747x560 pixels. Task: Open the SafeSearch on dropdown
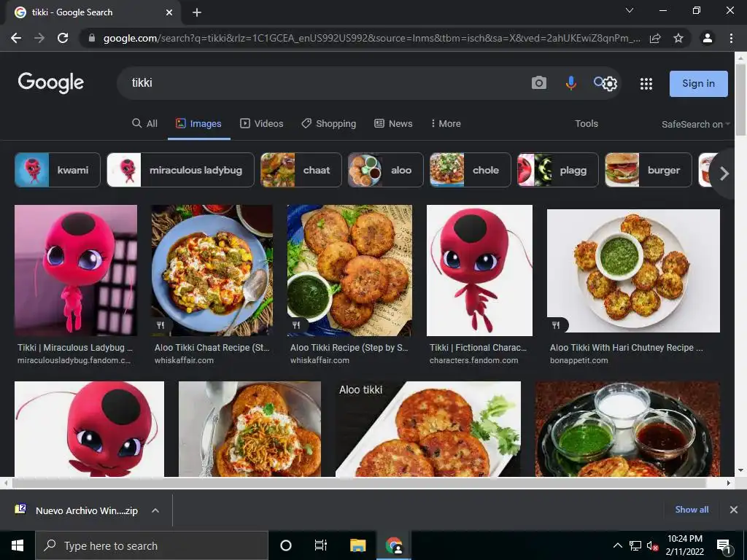[x=695, y=124]
